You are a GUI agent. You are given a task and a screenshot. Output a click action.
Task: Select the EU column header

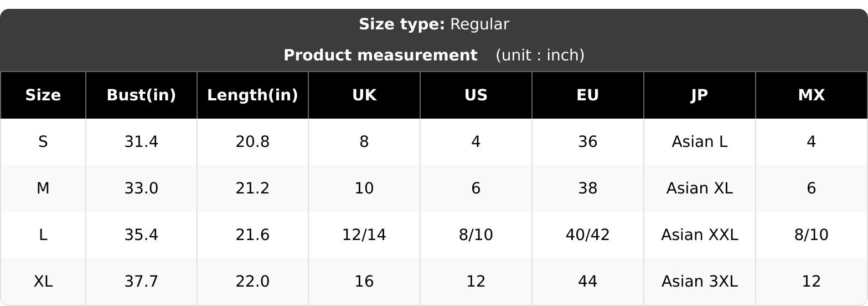588,95
